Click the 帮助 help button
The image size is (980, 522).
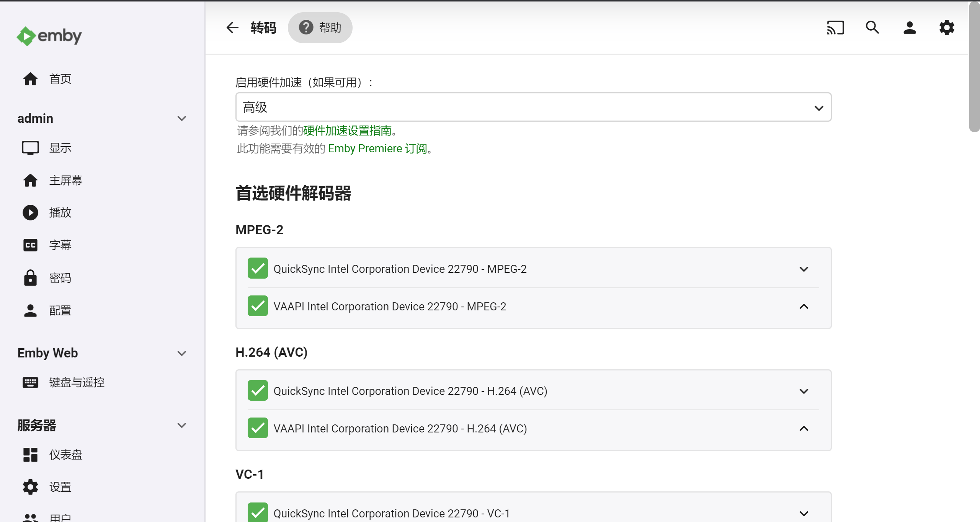click(320, 28)
